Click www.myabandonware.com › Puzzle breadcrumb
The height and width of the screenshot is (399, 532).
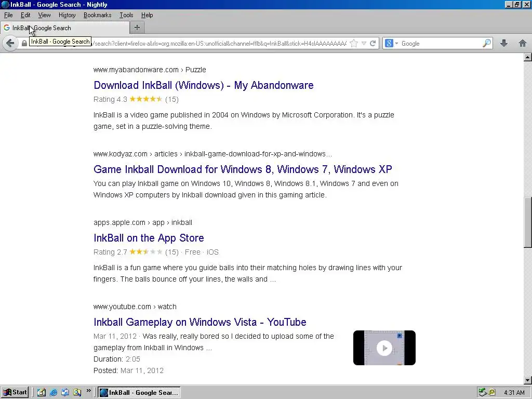(150, 70)
